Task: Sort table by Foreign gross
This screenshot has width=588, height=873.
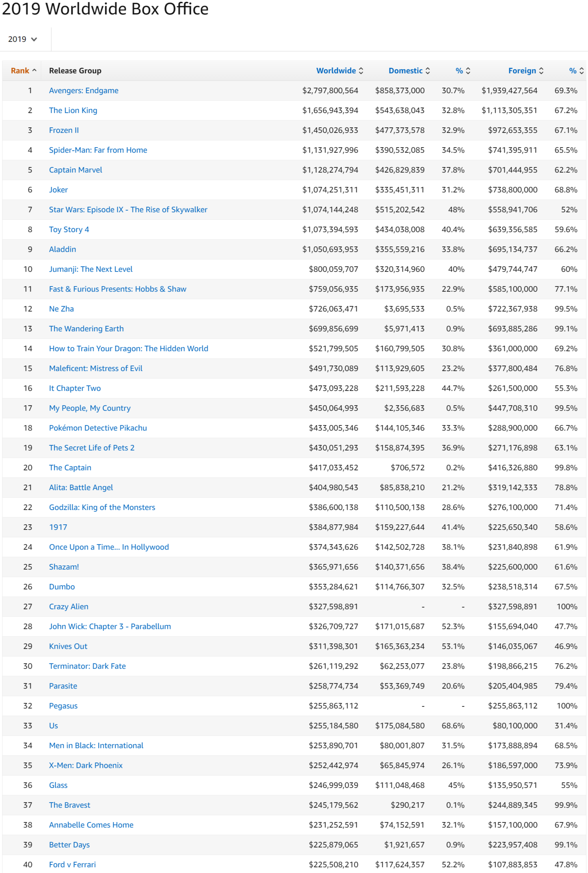Action: tap(526, 70)
